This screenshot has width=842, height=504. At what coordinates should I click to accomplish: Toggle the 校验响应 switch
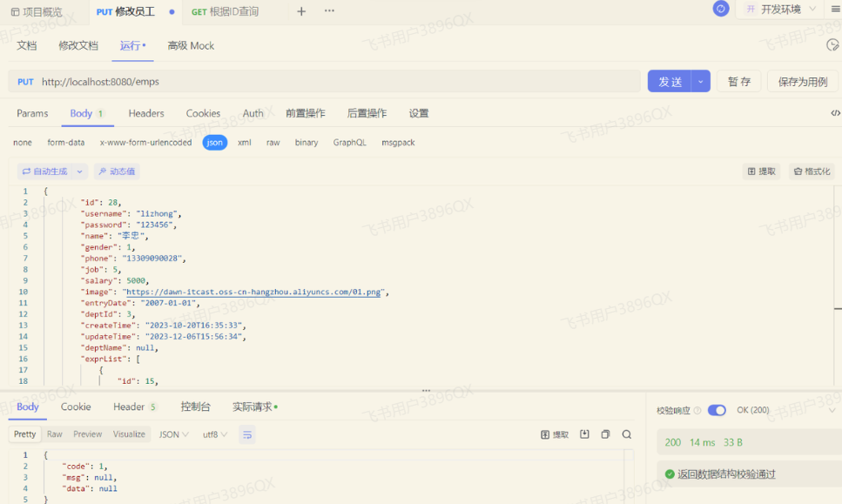[717, 410]
